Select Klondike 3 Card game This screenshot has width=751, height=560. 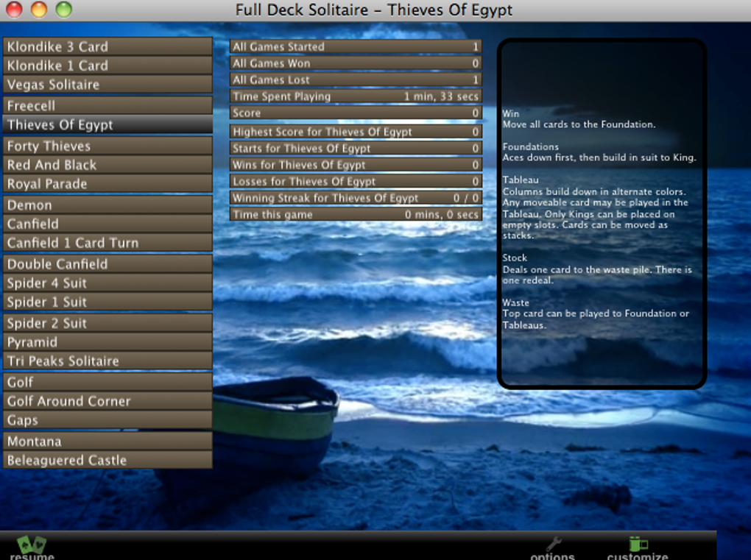107,46
